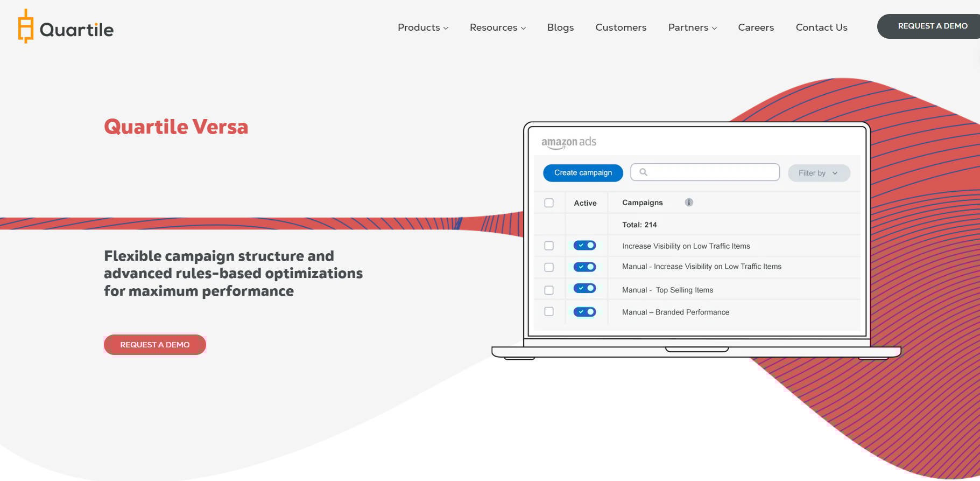Viewport: 980px width, 481px height.
Task: Open the Customers menu item
Action: 621,27
